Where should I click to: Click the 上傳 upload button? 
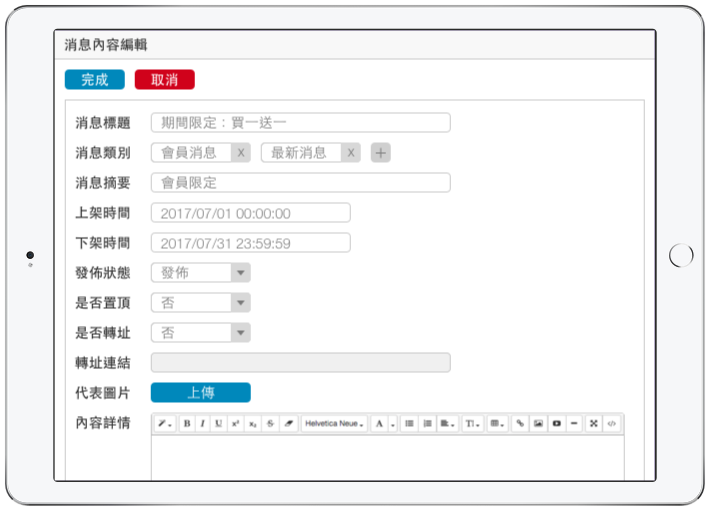tap(201, 392)
